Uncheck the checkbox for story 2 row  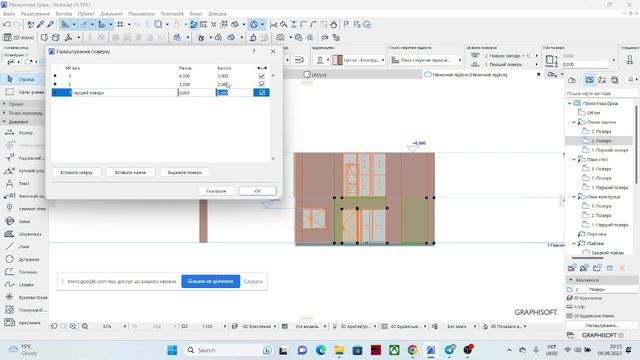click(x=262, y=84)
